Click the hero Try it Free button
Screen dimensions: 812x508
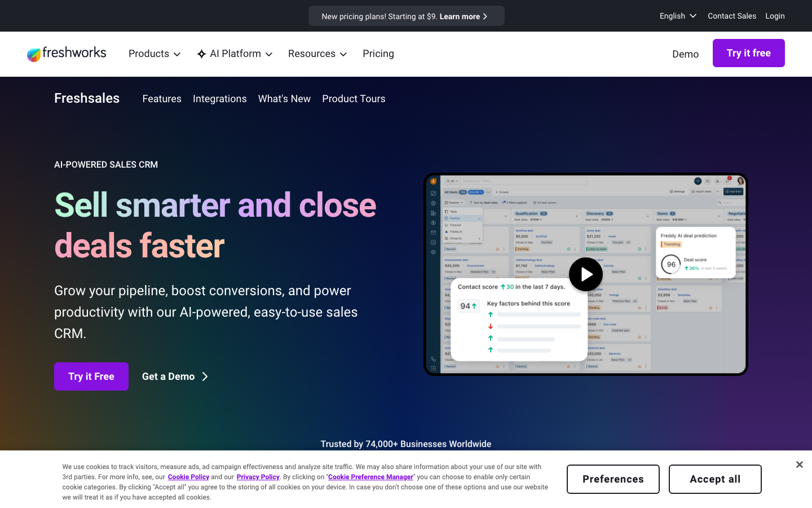(91, 376)
